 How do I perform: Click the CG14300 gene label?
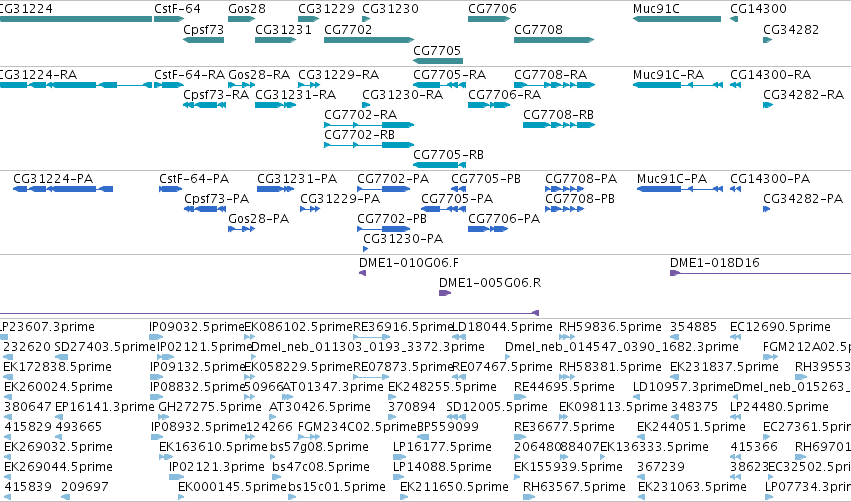[x=758, y=9]
